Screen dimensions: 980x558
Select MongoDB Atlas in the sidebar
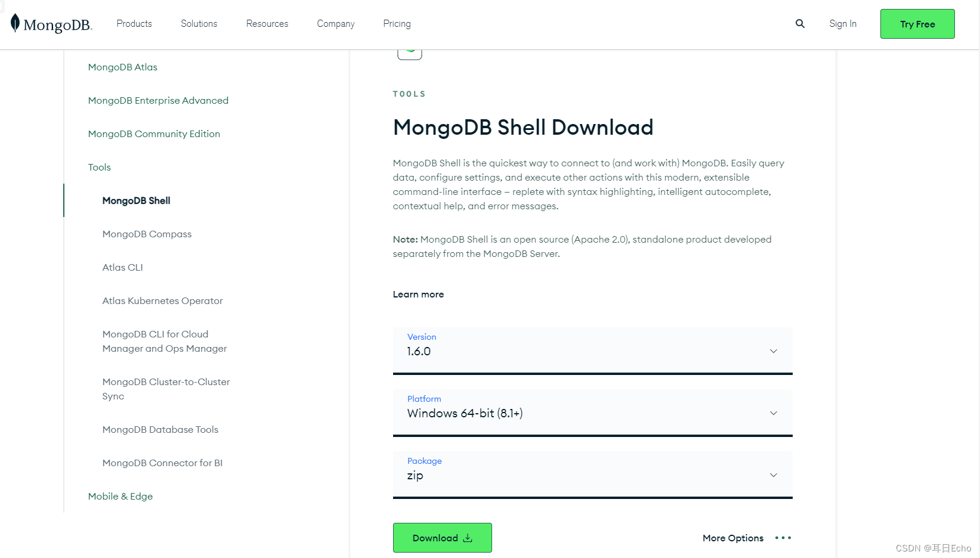pyautogui.click(x=122, y=67)
